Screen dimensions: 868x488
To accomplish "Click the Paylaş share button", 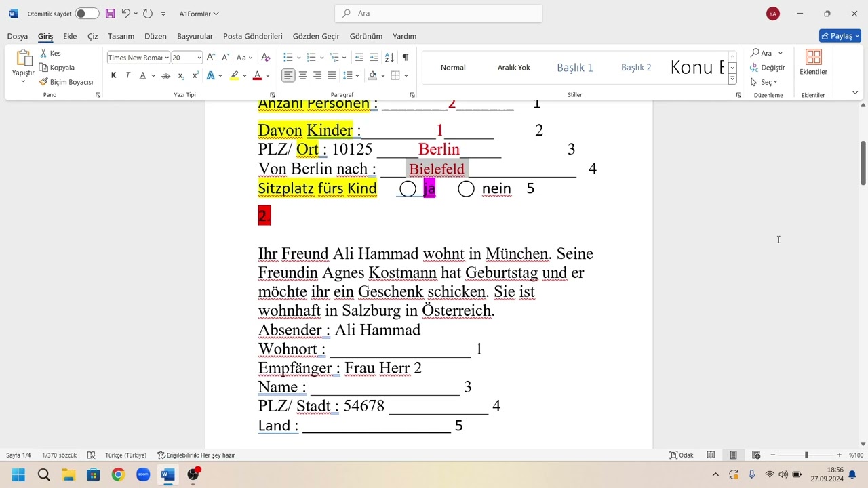I will coord(840,36).
